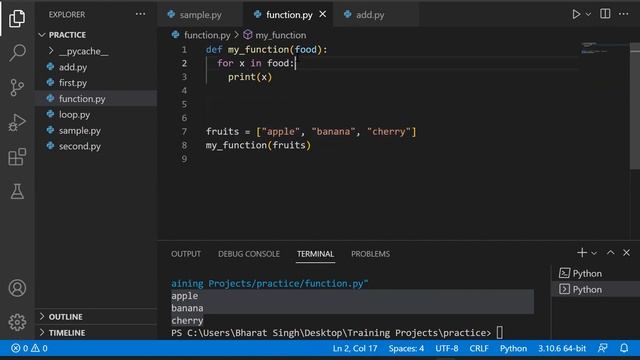Open the Explorer view in activity bar
Screen dimensions: 640x360
[x=17, y=18]
